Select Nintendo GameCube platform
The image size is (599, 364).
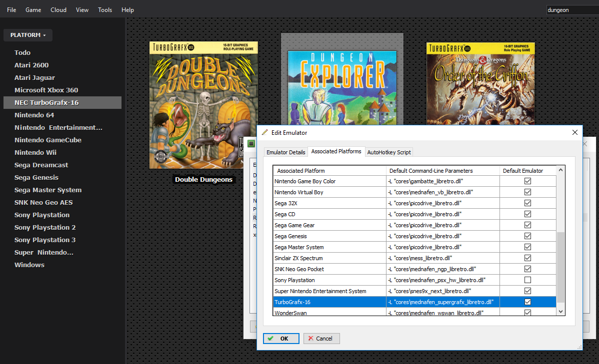click(48, 140)
